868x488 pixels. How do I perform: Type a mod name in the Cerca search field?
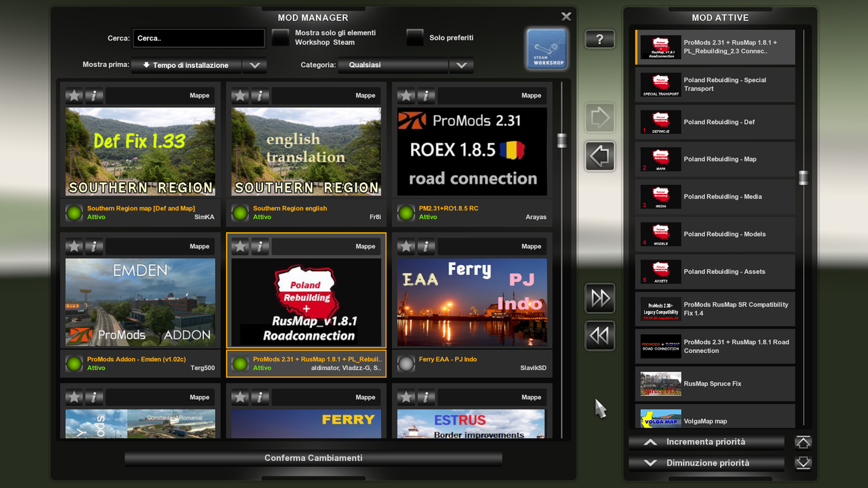(x=198, y=38)
